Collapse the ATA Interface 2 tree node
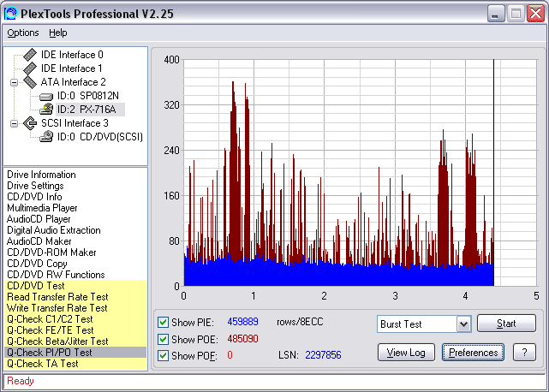This screenshot has height=392, width=549. (x=14, y=83)
